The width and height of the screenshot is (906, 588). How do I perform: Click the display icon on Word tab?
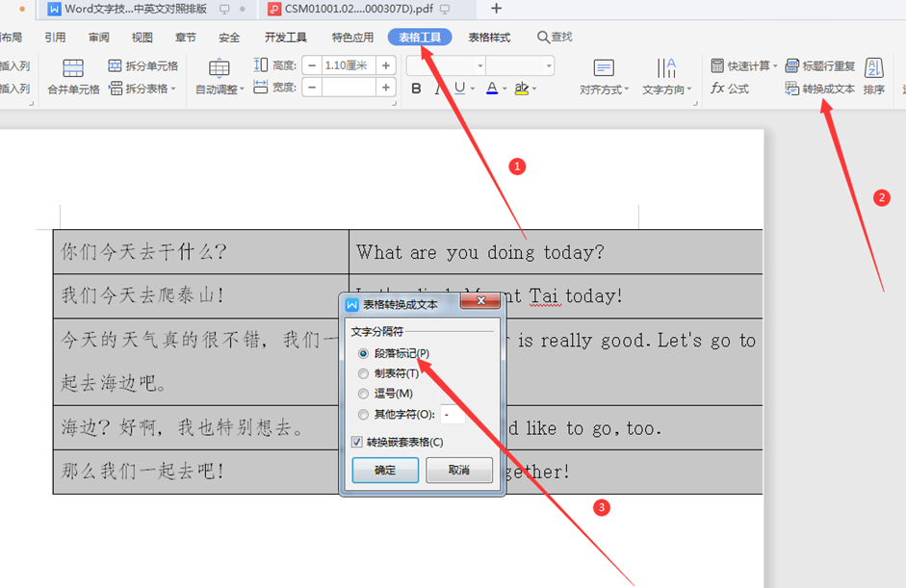coord(224,10)
